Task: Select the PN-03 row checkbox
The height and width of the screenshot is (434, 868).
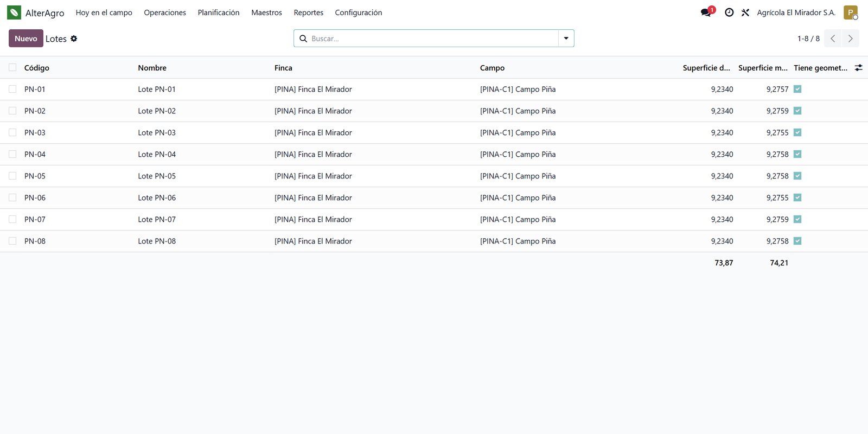Action: pos(12,132)
